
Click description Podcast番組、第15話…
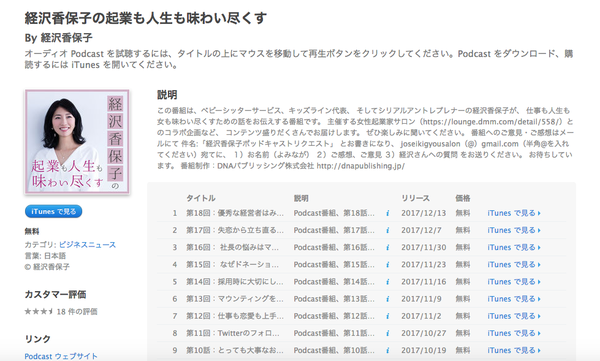point(334,265)
